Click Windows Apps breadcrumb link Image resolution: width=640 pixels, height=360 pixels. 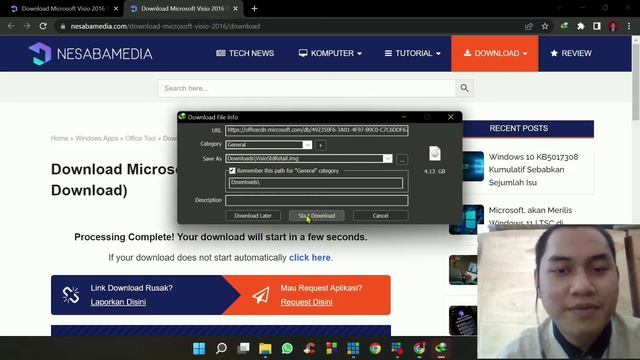coord(96,138)
